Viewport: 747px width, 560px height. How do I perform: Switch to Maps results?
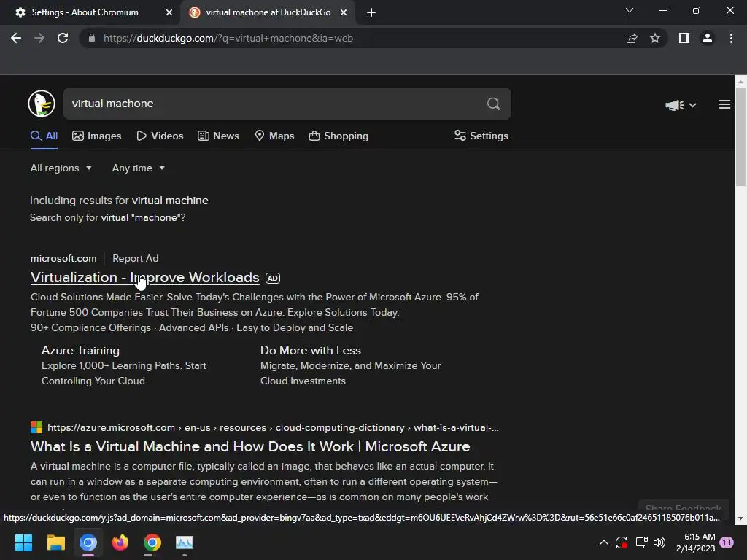(x=275, y=136)
